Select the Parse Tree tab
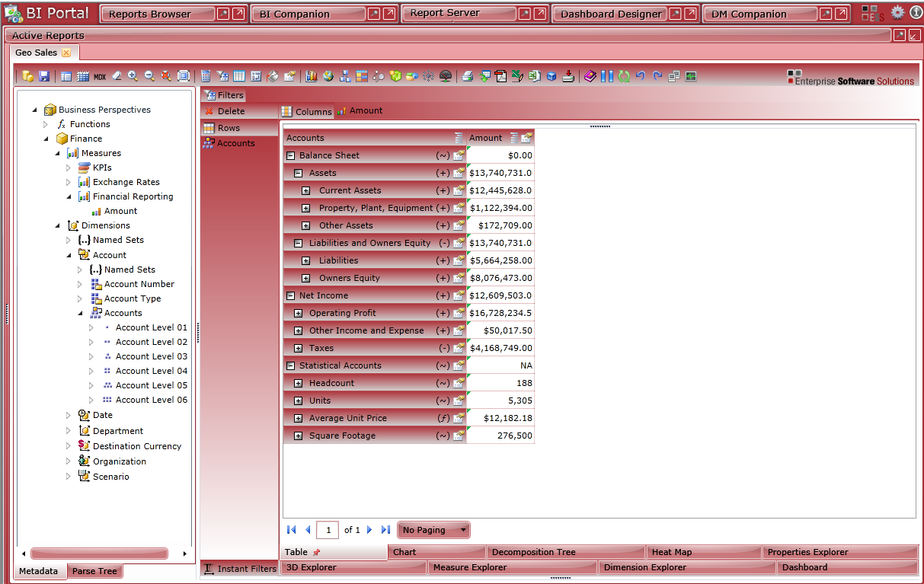This screenshot has height=584, width=924. tap(94, 571)
